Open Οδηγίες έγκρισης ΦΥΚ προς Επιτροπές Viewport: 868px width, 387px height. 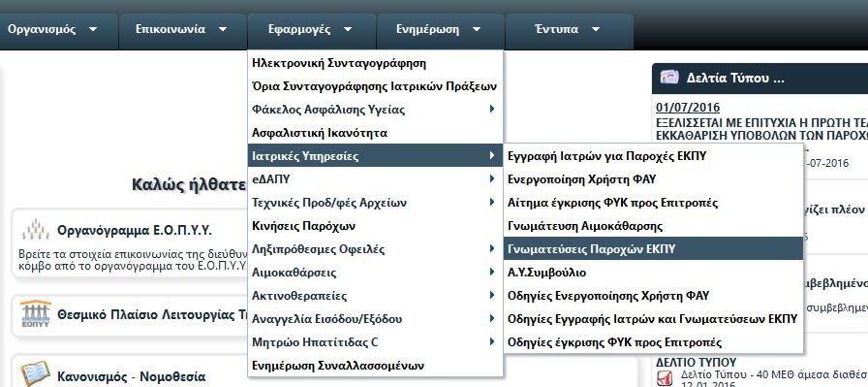coord(653,342)
